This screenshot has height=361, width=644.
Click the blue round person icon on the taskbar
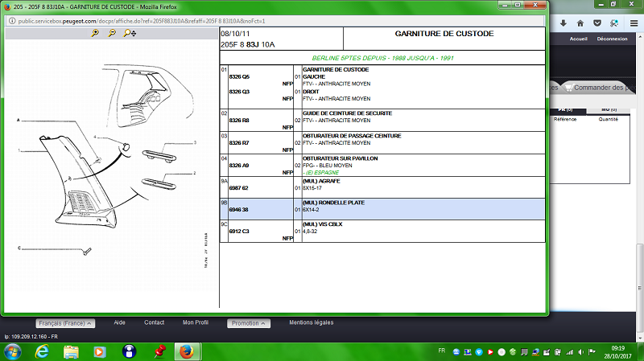pyautogui.click(x=129, y=351)
